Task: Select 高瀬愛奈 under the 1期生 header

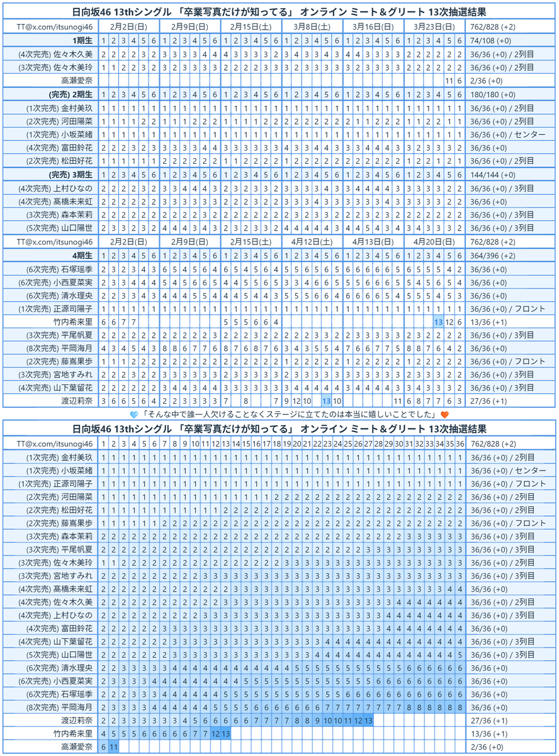Action: pos(77,81)
